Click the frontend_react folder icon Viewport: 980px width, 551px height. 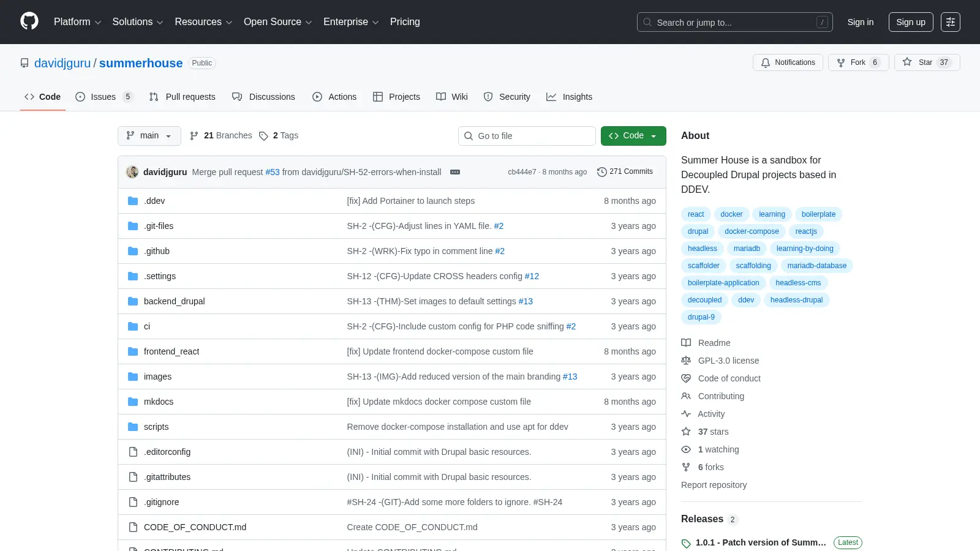coord(133,351)
